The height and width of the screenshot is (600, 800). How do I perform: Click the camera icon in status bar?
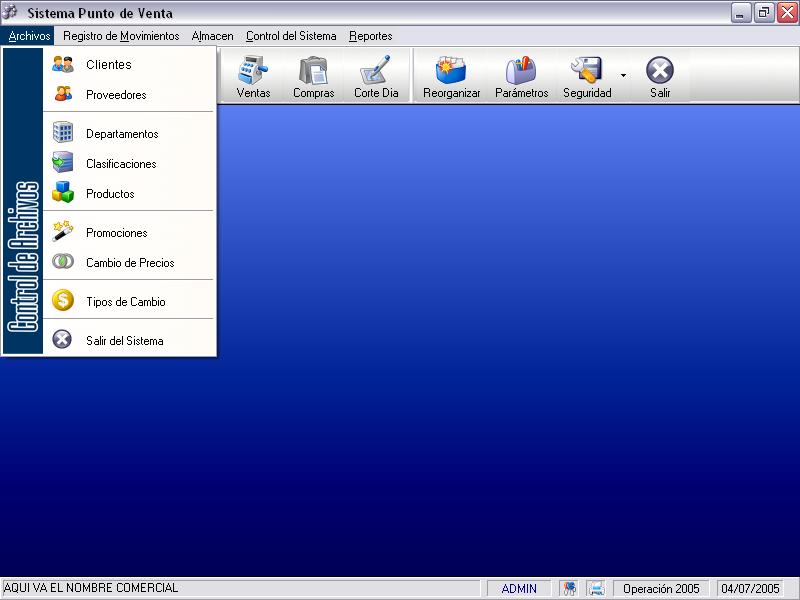pyautogui.click(x=569, y=589)
